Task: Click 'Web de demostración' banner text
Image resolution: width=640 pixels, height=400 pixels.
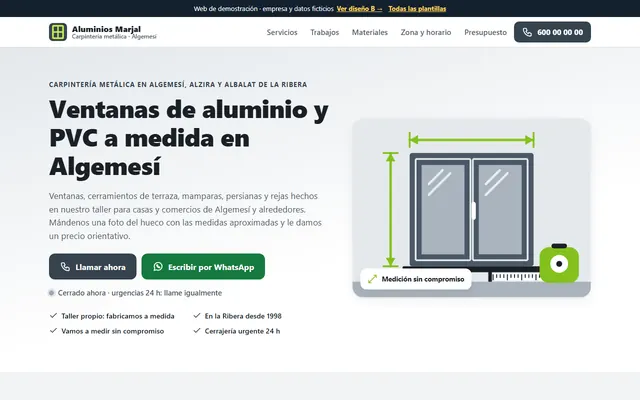Action: pyautogui.click(x=264, y=9)
